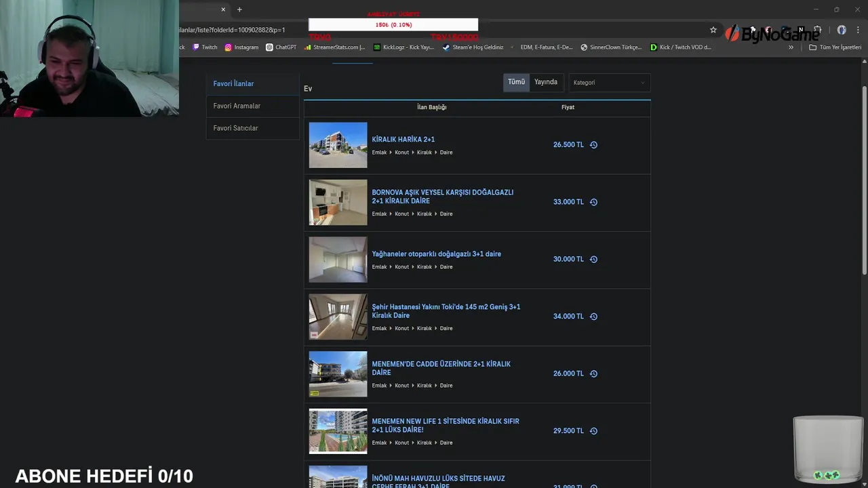The image size is (868, 488).
Task: Open price history icon beside 26.000 TL
Action: [x=593, y=373]
